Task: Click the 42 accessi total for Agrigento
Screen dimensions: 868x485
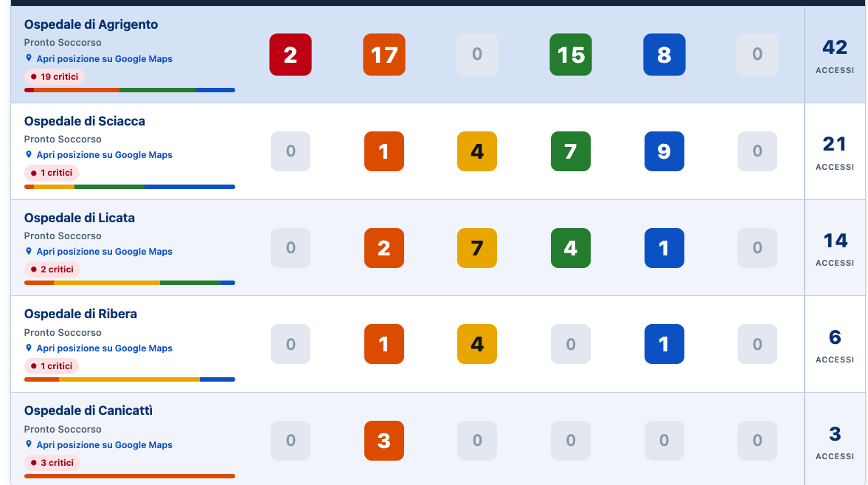Action: pos(835,55)
